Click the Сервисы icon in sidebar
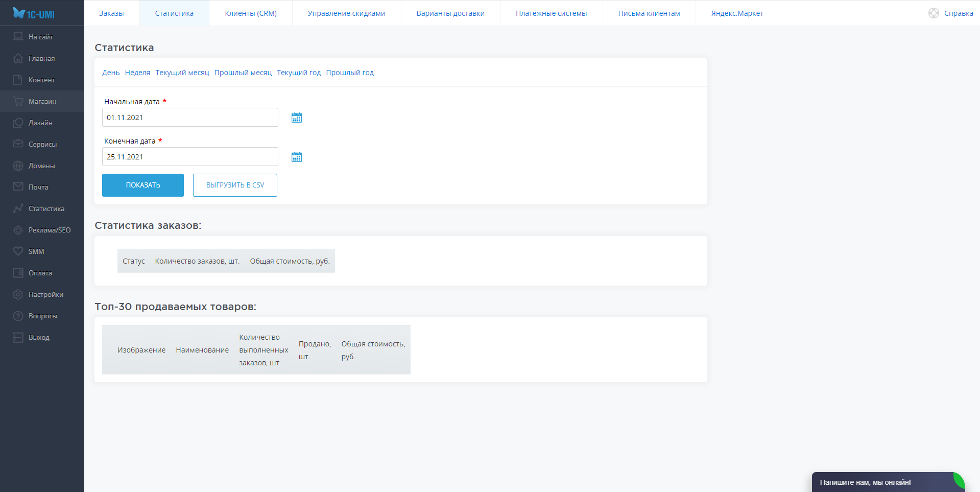The height and width of the screenshot is (492, 980). tap(18, 144)
